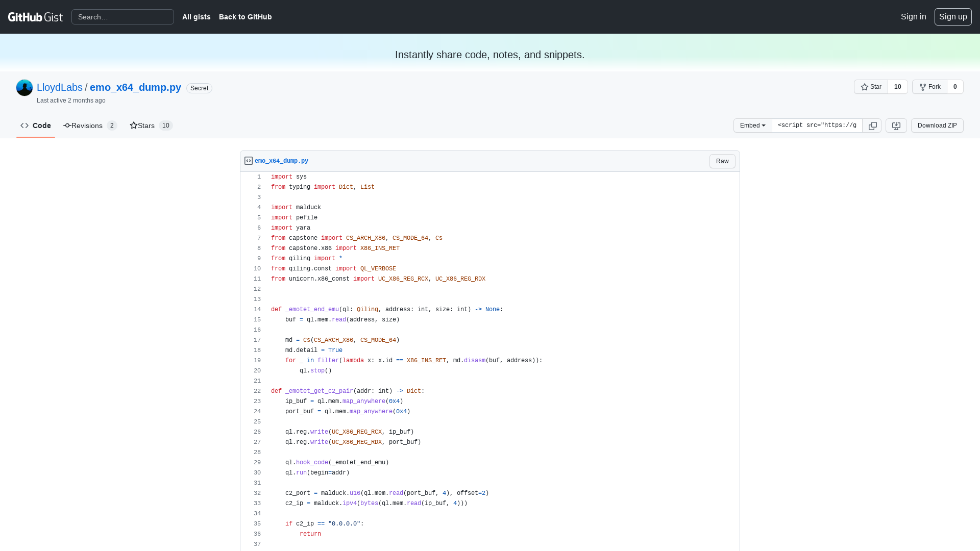This screenshot has height=551, width=980.
Task: View Raw file contents
Action: [x=722, y=161]
